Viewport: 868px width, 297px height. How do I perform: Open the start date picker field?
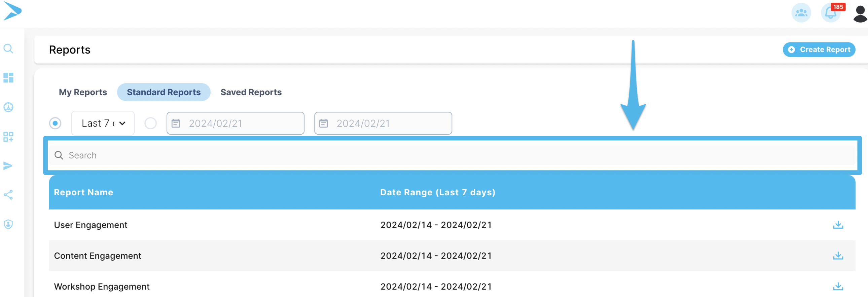pos(235,123)
